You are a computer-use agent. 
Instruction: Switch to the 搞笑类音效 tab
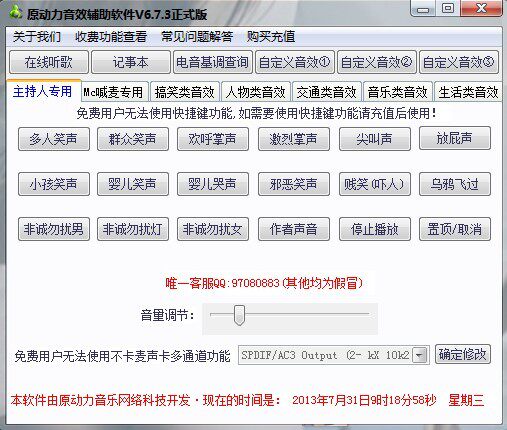point(185,92)
